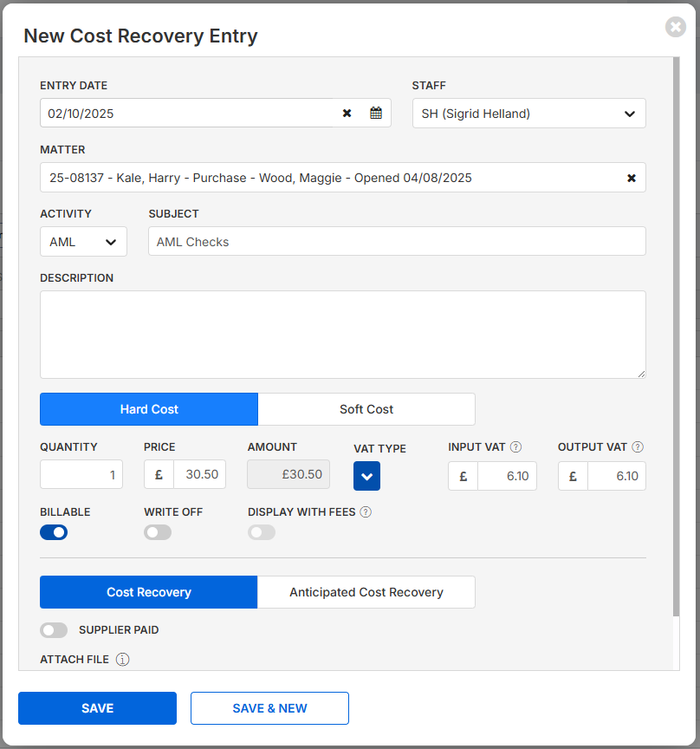The width and height of the screenshot is (700, 749).
Task: Open the VAT Type dropdown
Action: click(366, 476)
